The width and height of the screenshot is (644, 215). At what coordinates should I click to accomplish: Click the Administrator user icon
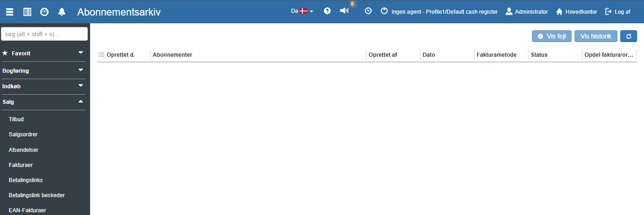click(509, 11)
